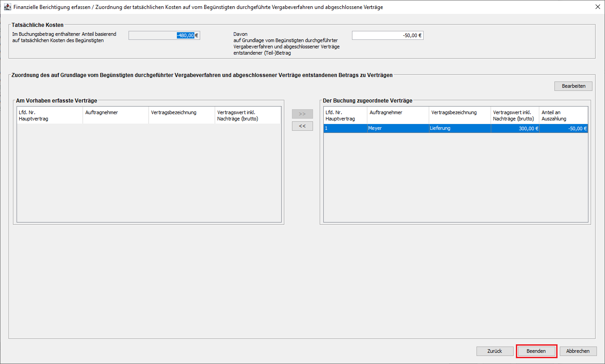
Task: Click the -480,00 € Buchungsbetrag field
Action: (x=164, y=35)
